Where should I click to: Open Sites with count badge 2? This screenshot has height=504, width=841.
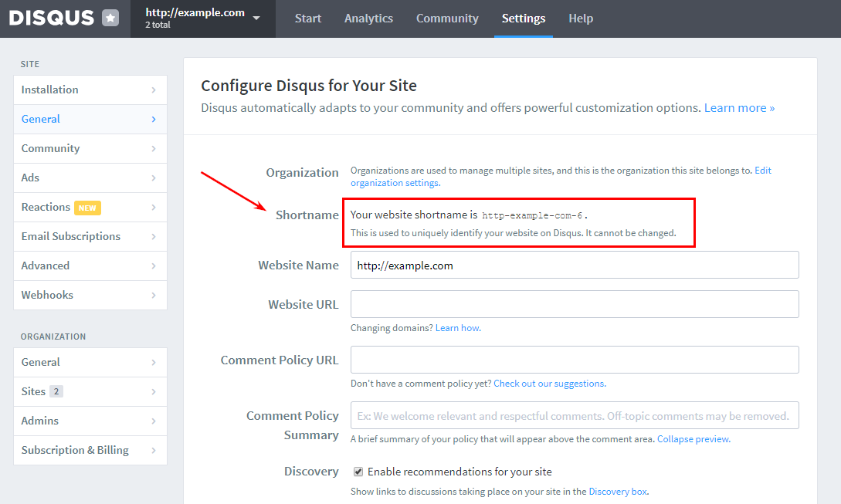(90, 391)
